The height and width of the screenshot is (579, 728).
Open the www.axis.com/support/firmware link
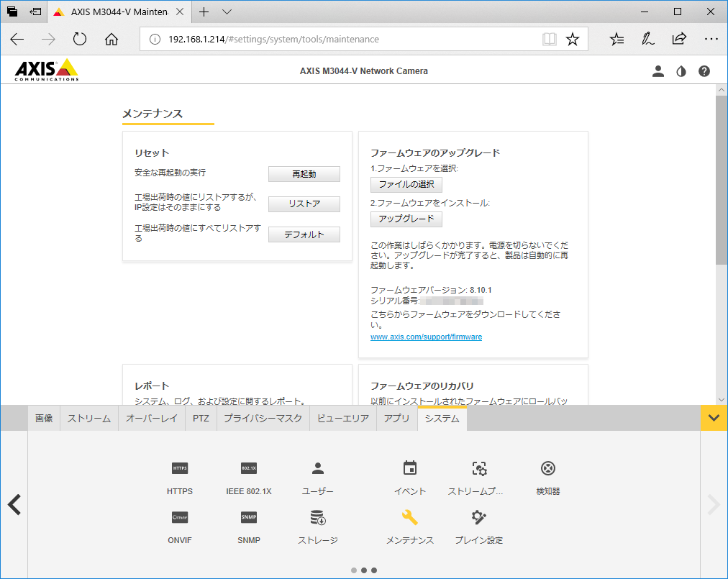tap(426, 337)
